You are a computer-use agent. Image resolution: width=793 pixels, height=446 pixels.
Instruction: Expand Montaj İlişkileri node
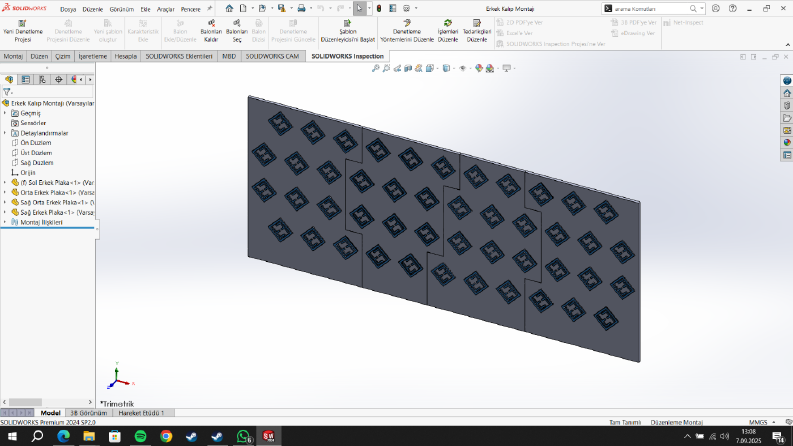coord(5,222)
